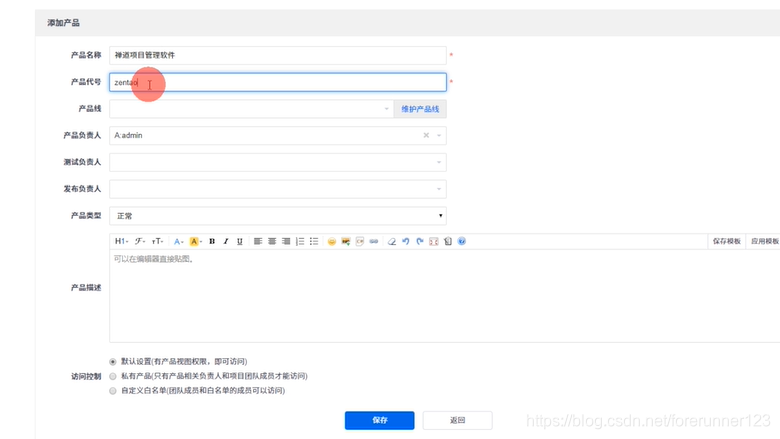This screenshot has width=780, height=439.
Task: Center align text
Action: pyautogui.click(x=272, y=241)
